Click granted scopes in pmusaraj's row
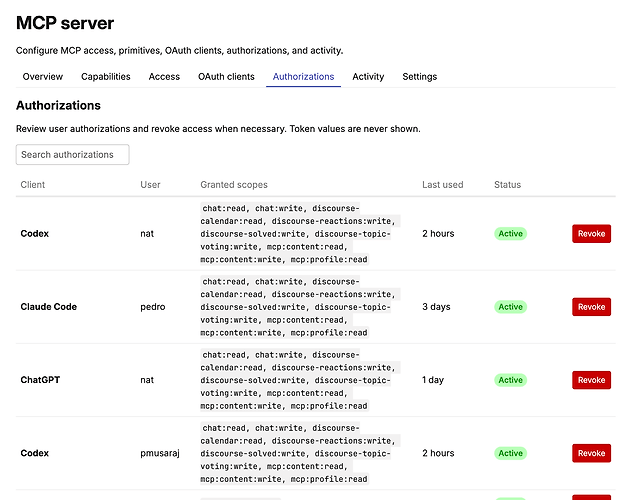This screenshot has height=500, width=627. point(300,453)
